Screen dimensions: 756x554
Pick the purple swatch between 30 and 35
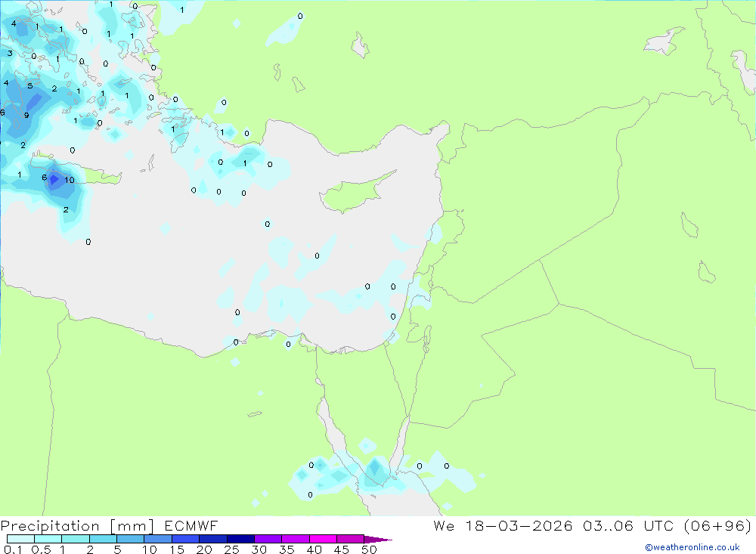pos(268,539)
